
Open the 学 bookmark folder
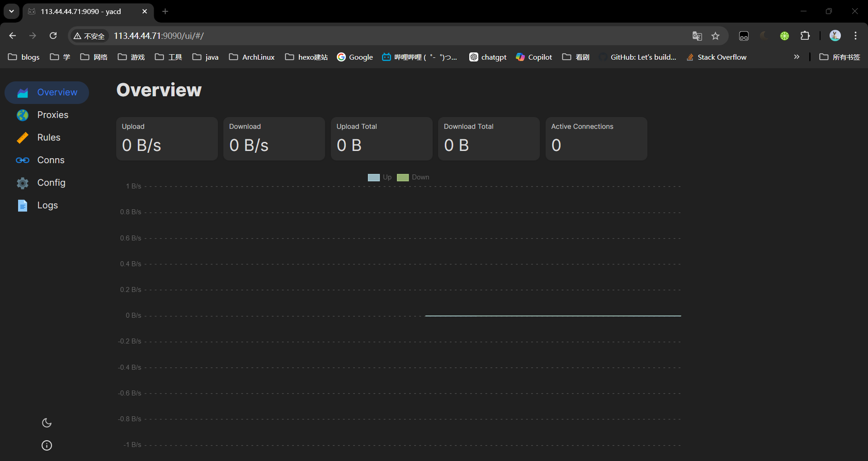click(60, 57)
